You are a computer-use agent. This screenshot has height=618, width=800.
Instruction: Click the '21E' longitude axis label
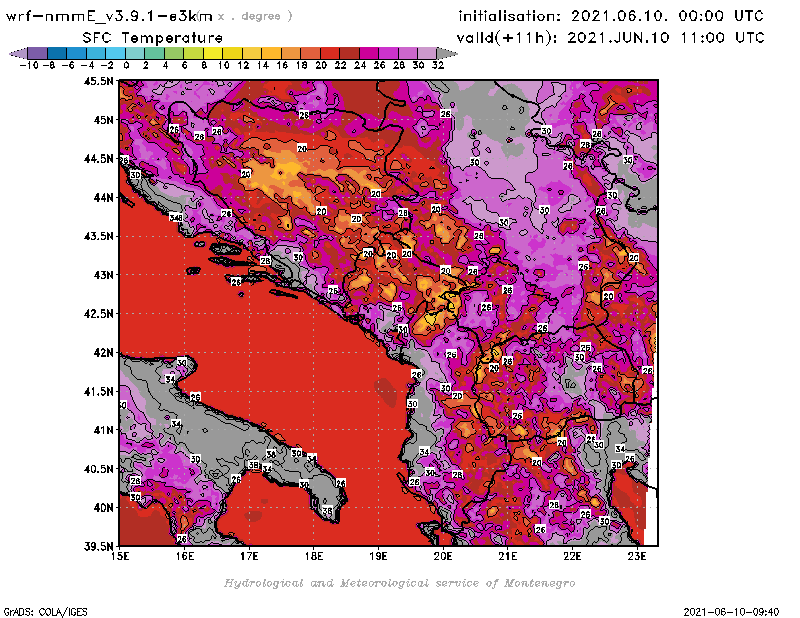tap(508, 556)
